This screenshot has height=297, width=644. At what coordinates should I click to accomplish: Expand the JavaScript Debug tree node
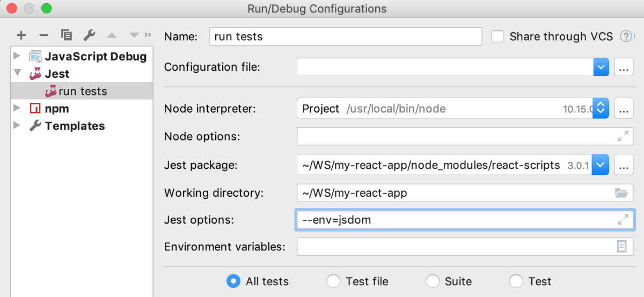click(17, 56)
